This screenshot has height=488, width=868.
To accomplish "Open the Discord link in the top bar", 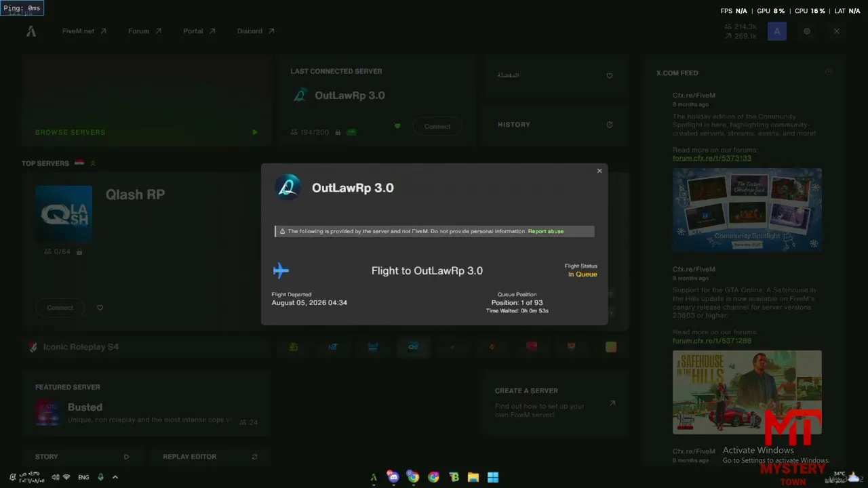I will coord(256,31).
